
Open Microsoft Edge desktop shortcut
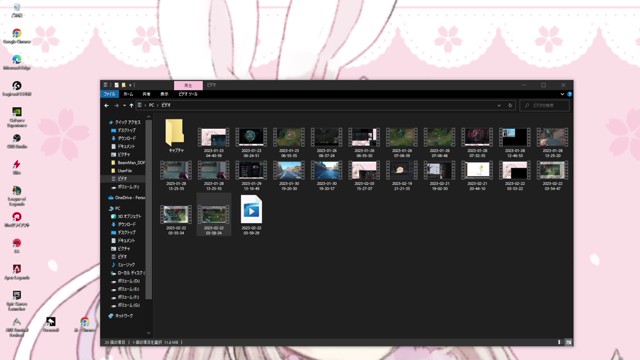pos(17,62)
